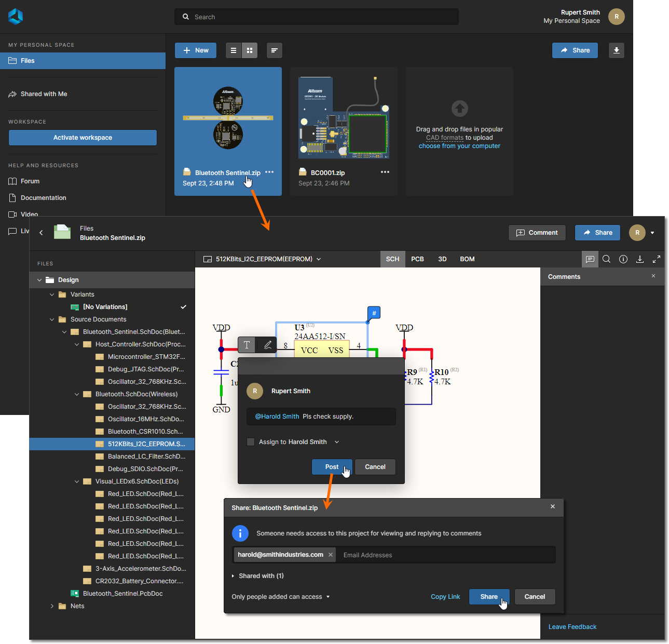Switch to grid view icon

(250, 50)
